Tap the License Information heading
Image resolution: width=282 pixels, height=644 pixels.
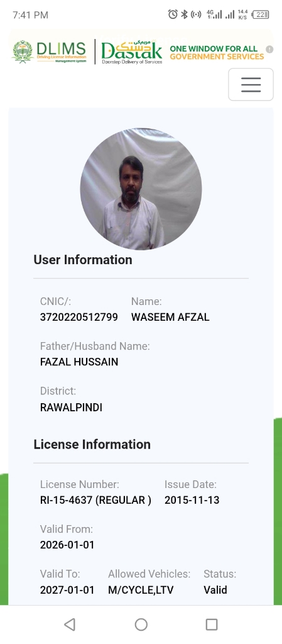[x=92, y=445]
